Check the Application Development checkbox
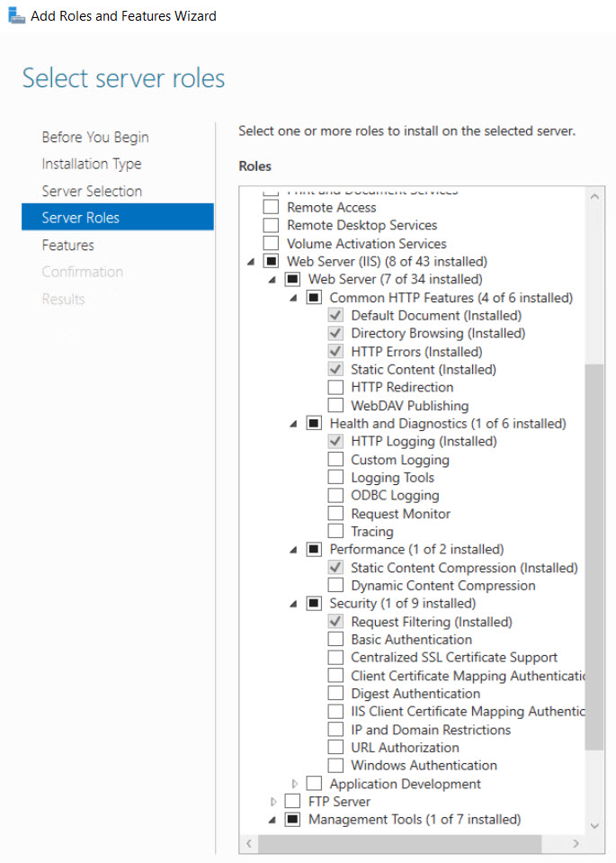The width and height of the screenshot is (616, 863). coord(314,783)
